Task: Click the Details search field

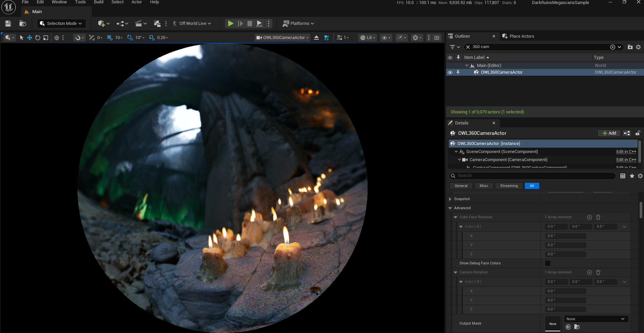Action: [x=532, y=176]
